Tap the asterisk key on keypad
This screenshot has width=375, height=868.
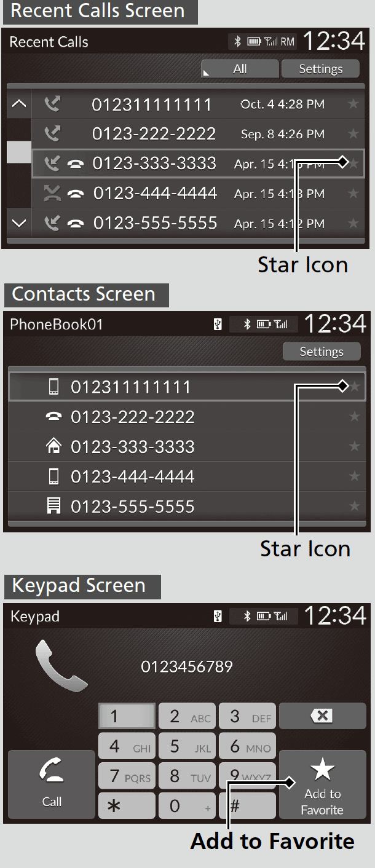[126, 805]
